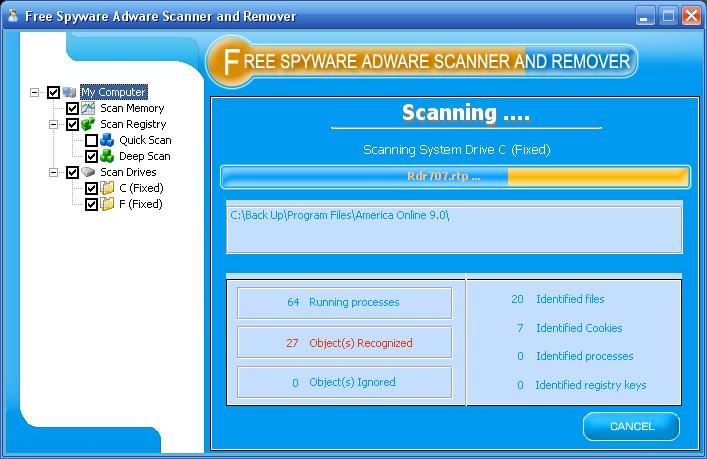Click the 0 Object(s) Ignored box
The image size is (707, 459).
click(344, 382)
